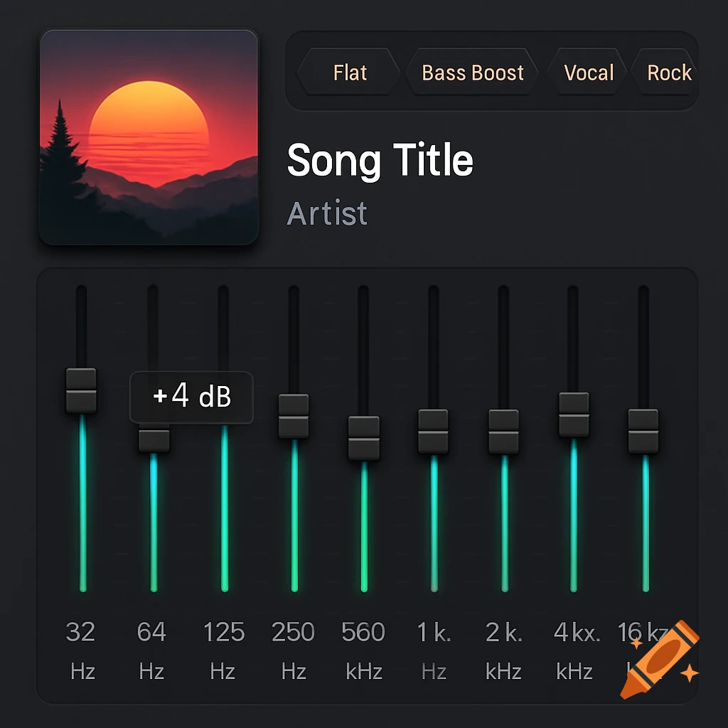The height and width of the screenshot is (728, 728).
Task: Click the 250 Hz frequency slider
Action: tap(293, 416)
